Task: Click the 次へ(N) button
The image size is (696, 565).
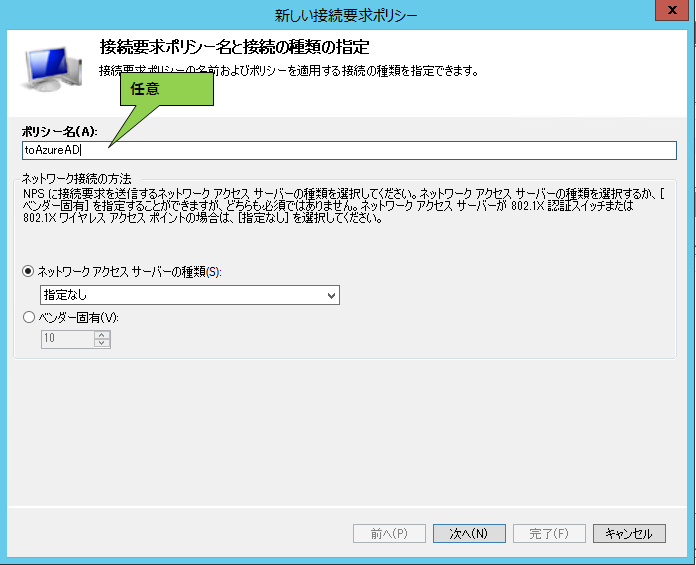Action: 469,533
